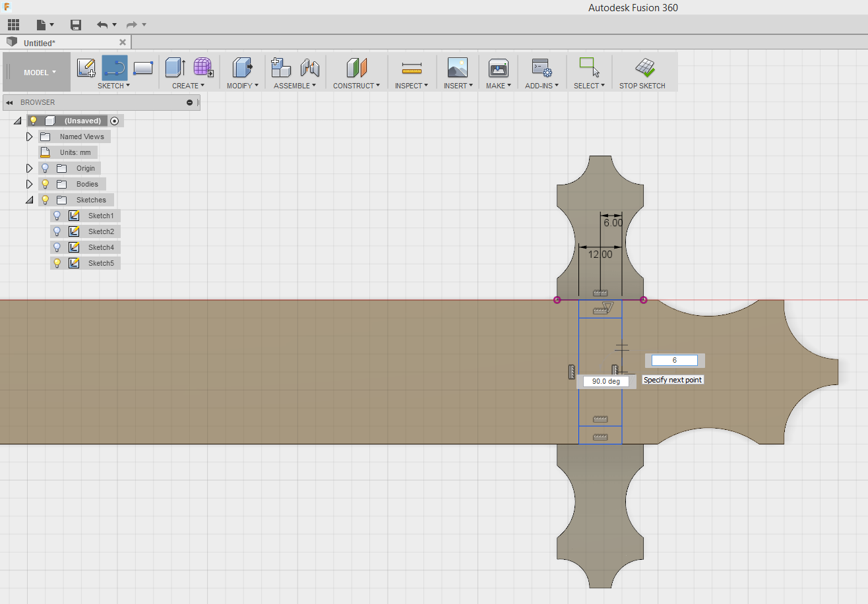Viewport: 868px width, 604px height.
Task: Select the Scripts and Add-Ins icon
Action: [542, 67]
